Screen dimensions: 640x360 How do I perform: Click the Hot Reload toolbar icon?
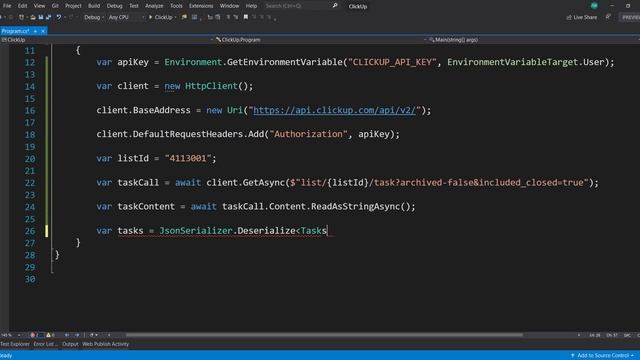pyautogui.click(x=184, y=17)
